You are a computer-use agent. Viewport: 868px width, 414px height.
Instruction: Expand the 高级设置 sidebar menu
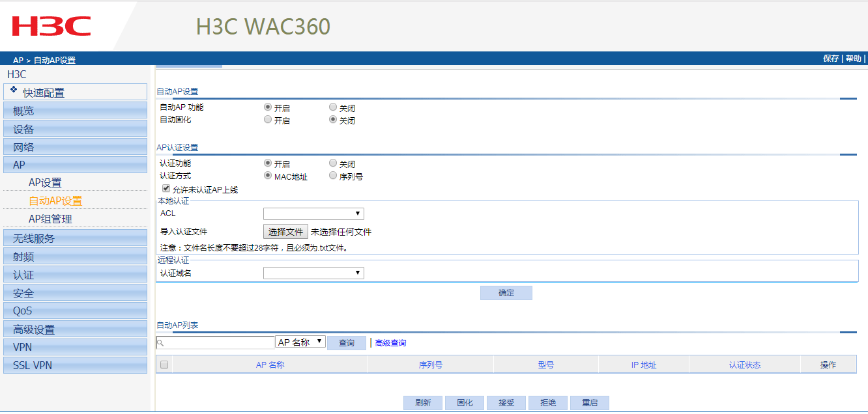click(x=76, y=329)
